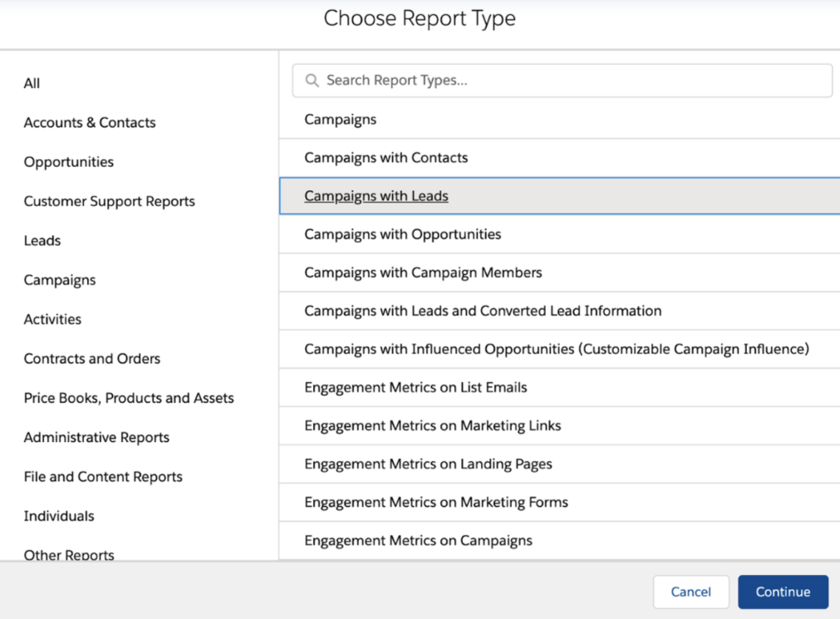The width and height of the screenshot is (840, 619).
Task: Click the search magnifier icon
Action: point(312,81)
